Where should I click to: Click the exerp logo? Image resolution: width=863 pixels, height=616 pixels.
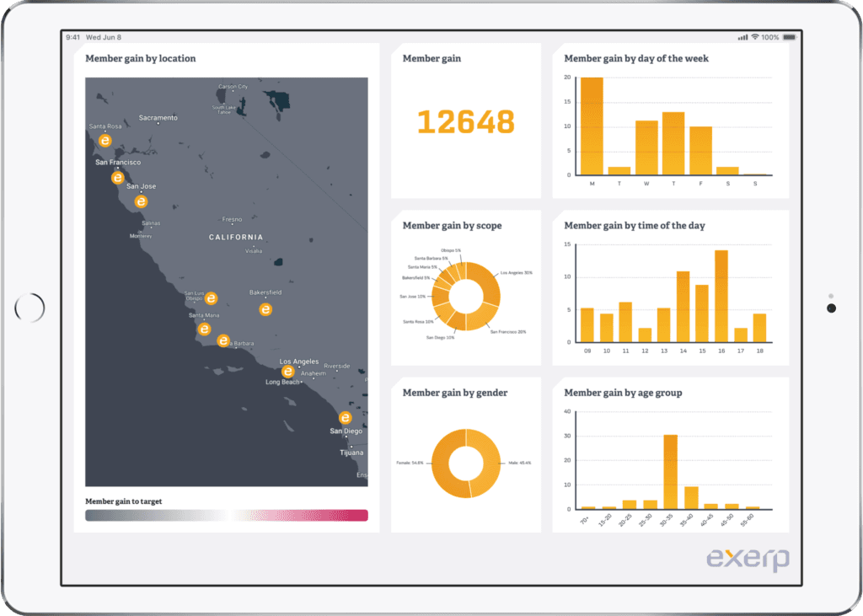point(748,559)
